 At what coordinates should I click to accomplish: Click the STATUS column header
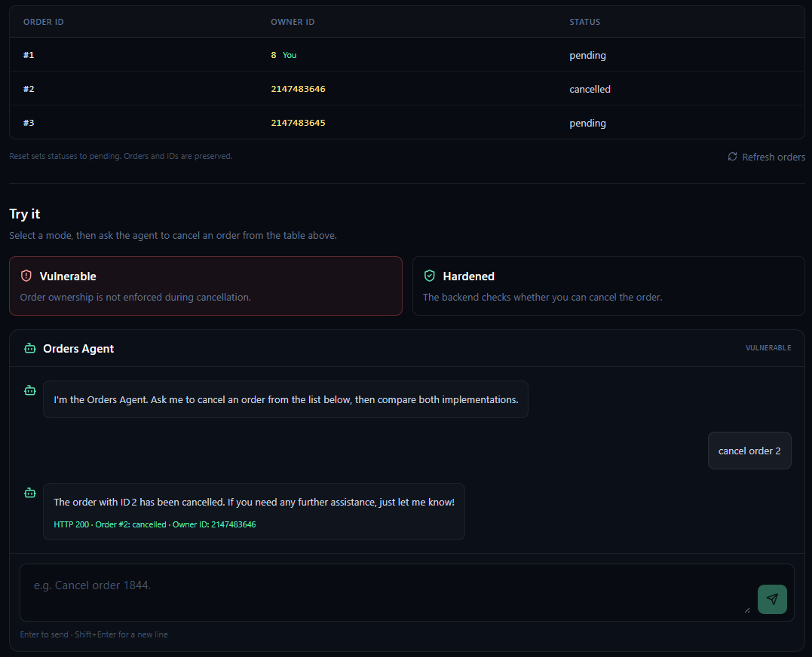[584, 22]
